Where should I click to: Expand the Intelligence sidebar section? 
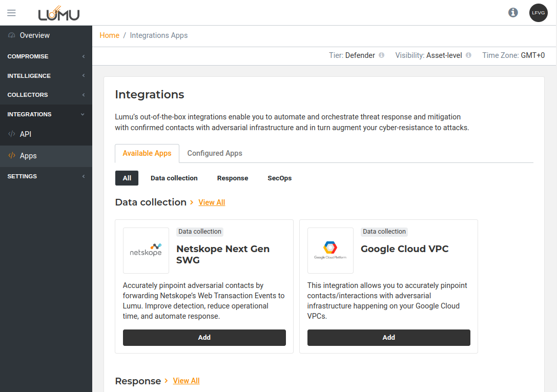(46, 76)
